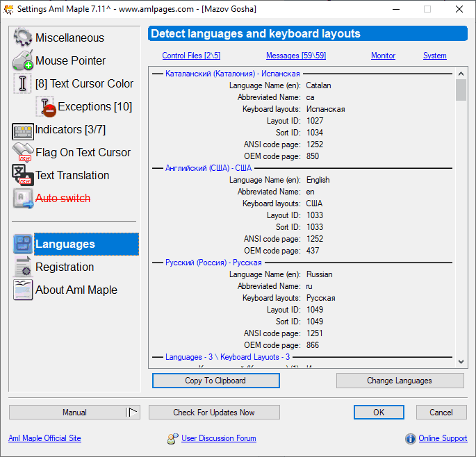
Task: Open the User Discussion Forum link
Action: [219, 438]
